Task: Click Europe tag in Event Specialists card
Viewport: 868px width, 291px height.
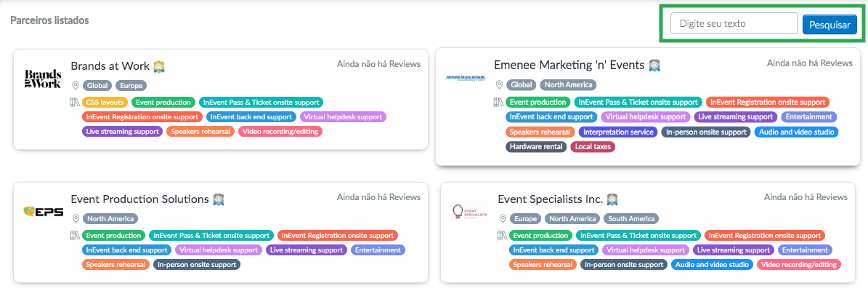Action: coord(525,218)
